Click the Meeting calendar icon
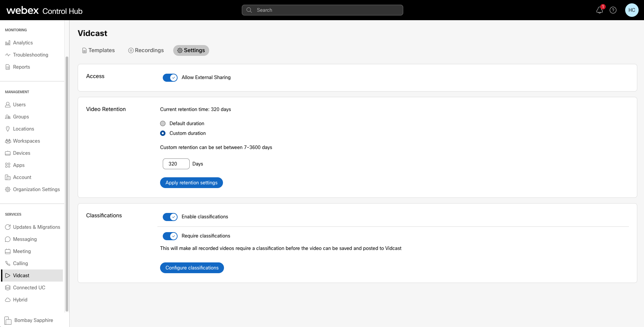644x327 pixels. [x=8, y=251]
